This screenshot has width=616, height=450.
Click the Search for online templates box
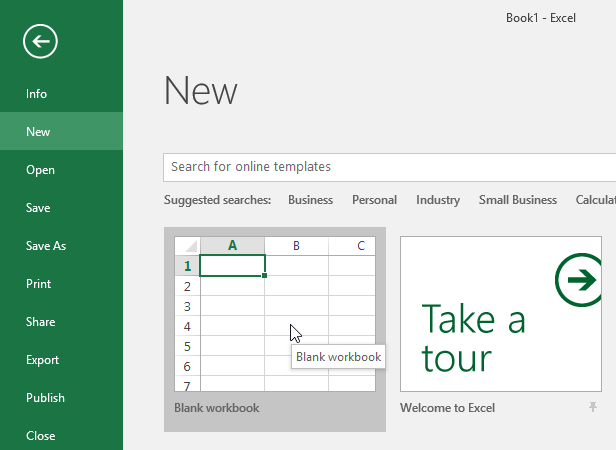click(388, 167)
